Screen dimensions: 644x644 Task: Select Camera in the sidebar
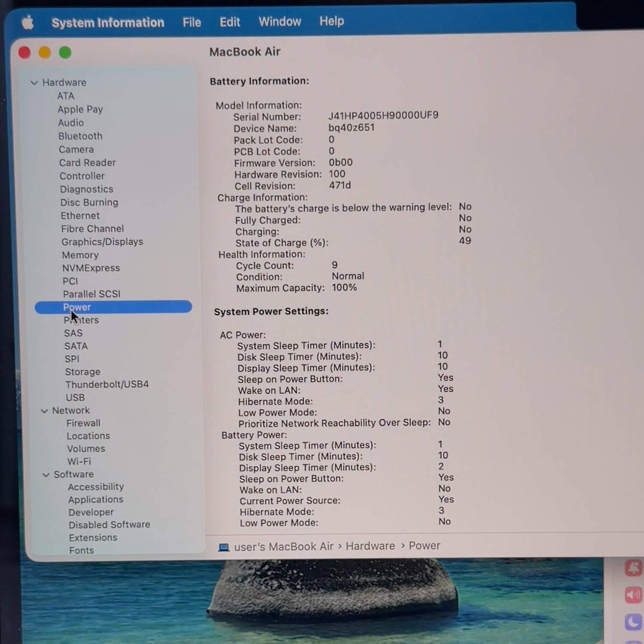pyautogui.click(x=76, y=149)
